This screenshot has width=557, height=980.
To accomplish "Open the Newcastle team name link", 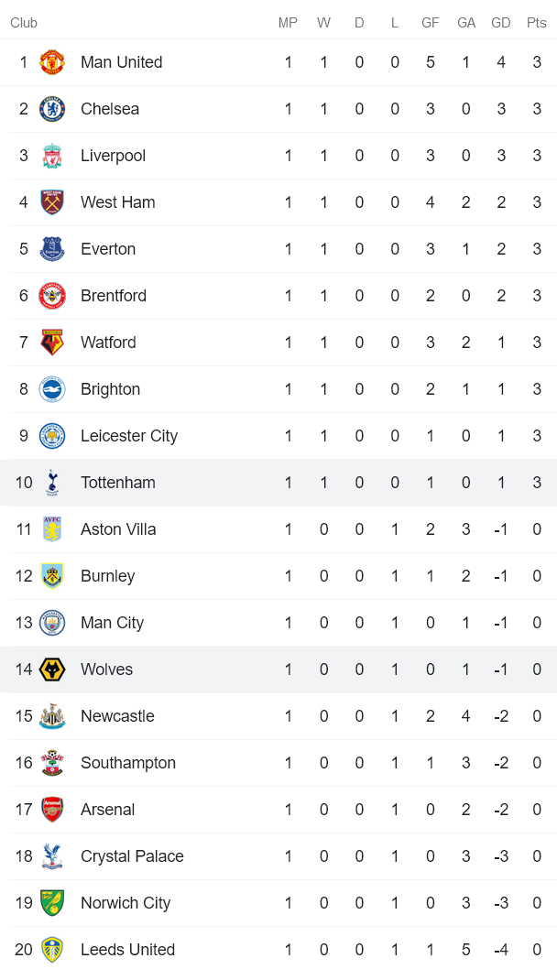I will pyautogui.click(x=117, y=716).
